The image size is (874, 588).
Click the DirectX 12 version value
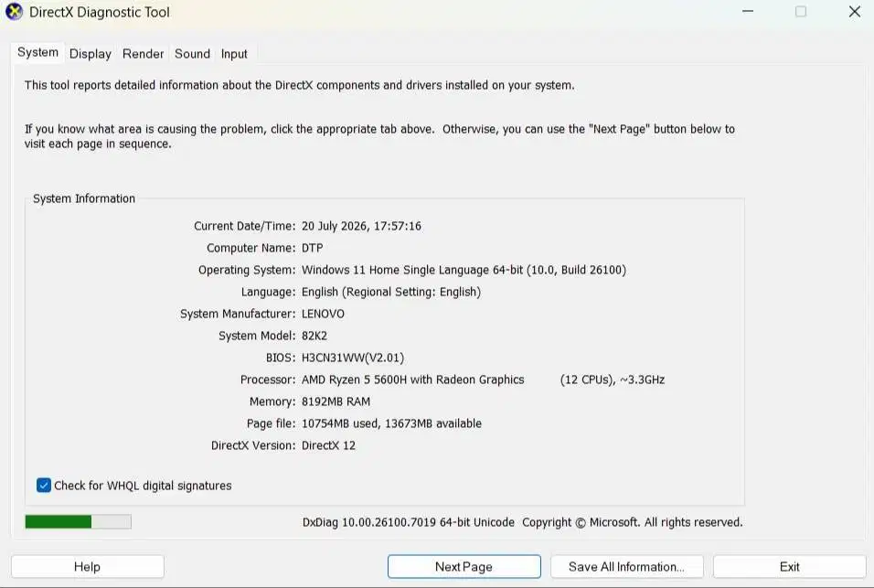coord(328,445)
